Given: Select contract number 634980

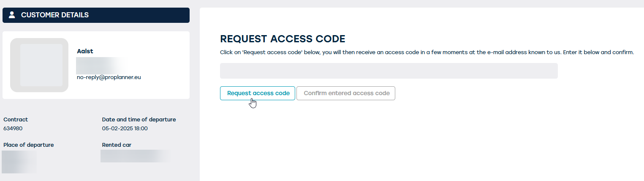Looking at the screenshot, I should click(13, 129).
